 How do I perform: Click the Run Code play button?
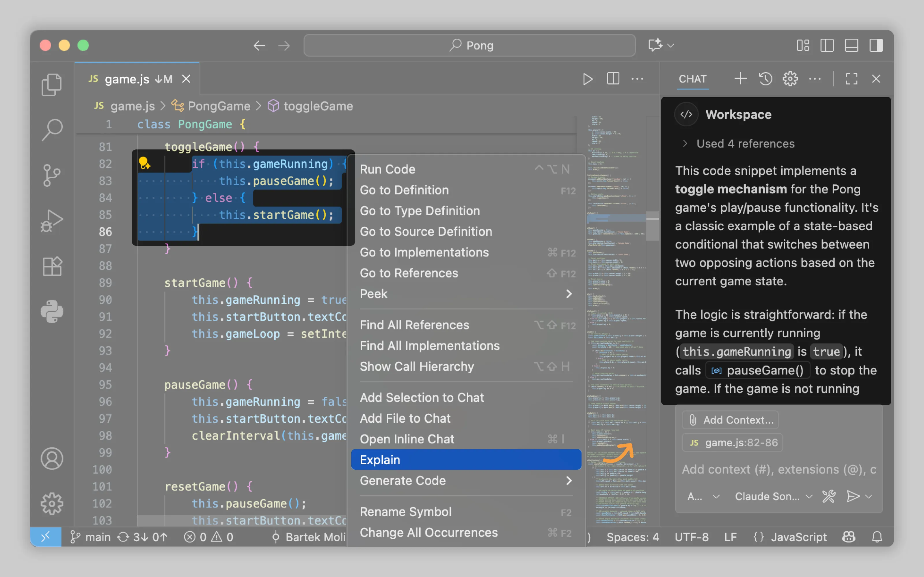pos(587,79)
